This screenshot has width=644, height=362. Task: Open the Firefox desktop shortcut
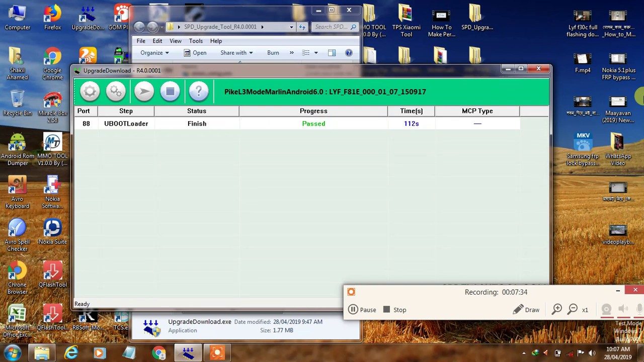pyautogui.click(x=52, y=18)
